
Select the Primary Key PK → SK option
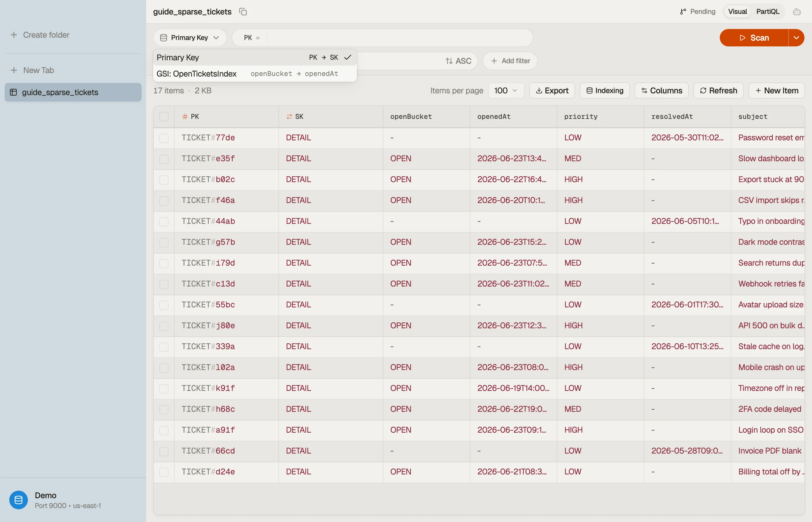(255, 57)
